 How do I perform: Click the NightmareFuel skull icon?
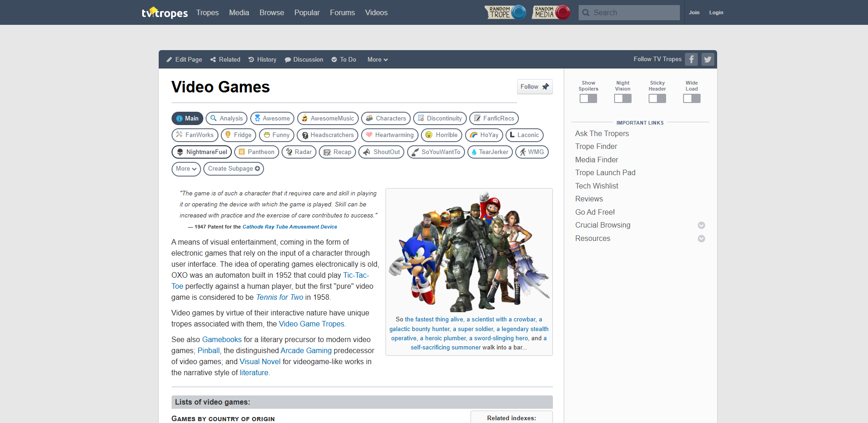180,152
